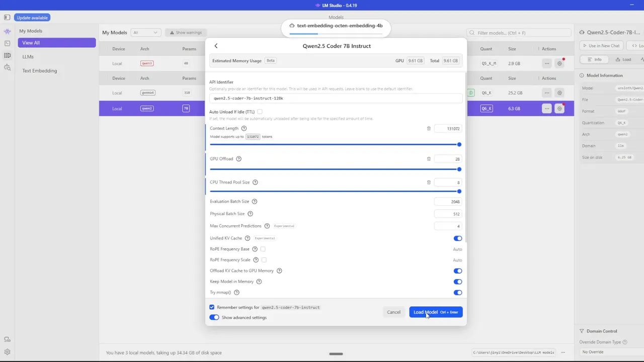
Task: Click the Evaluation Batch Size value field
Action: (448, 202)
